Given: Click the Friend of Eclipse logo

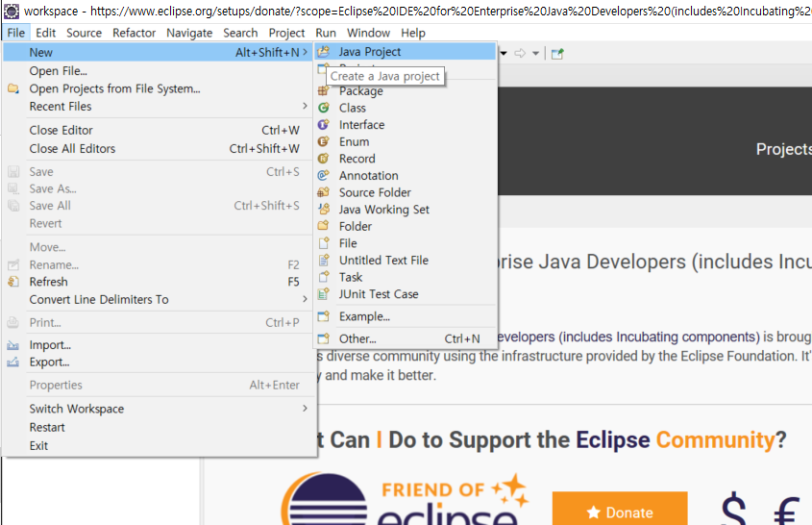Looking at the screenshot, I should click(406, 499).
